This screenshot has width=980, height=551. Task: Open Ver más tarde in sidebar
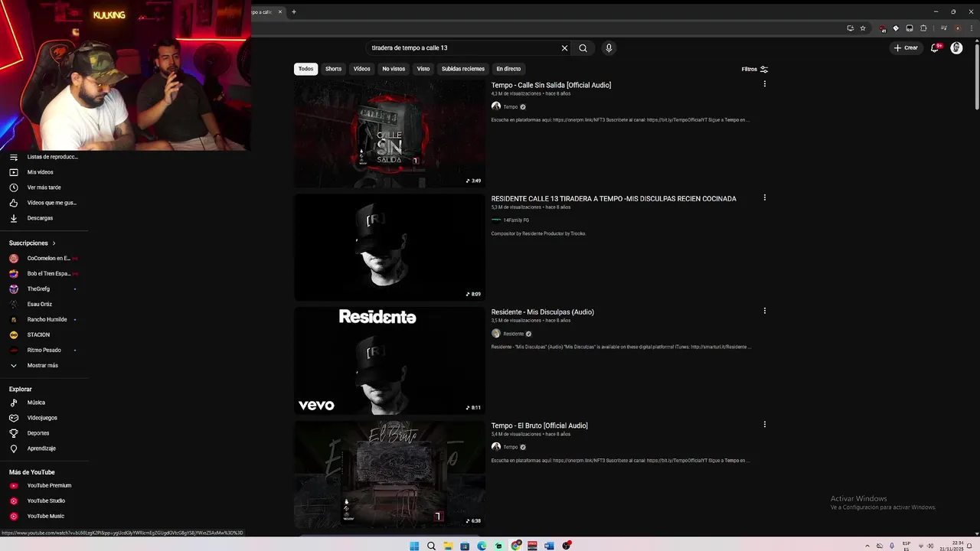pos(44,187)
